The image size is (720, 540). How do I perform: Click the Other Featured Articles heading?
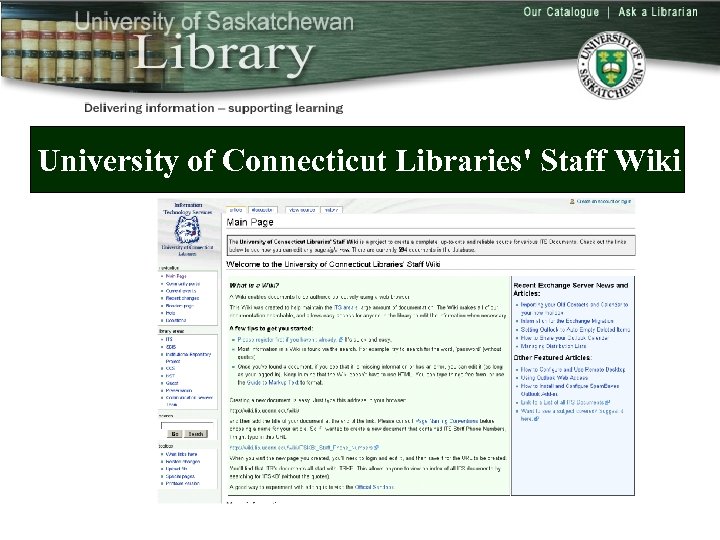click(552, 358)
